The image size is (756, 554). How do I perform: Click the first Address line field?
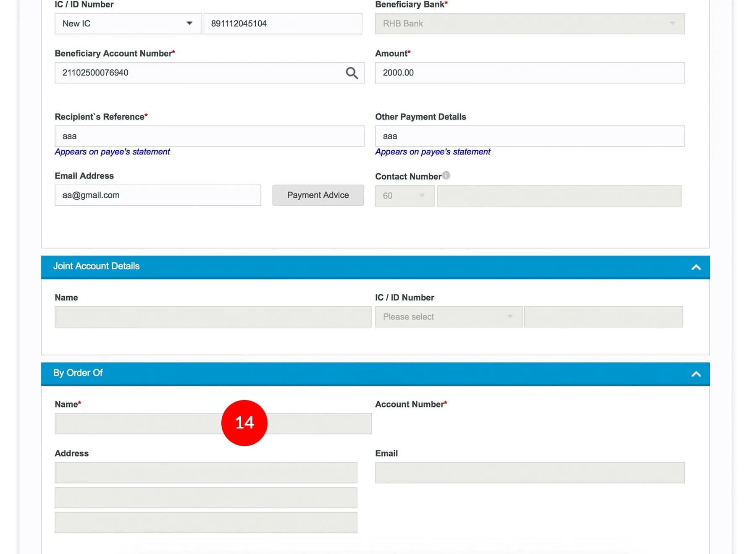click(x=206, y=473)
